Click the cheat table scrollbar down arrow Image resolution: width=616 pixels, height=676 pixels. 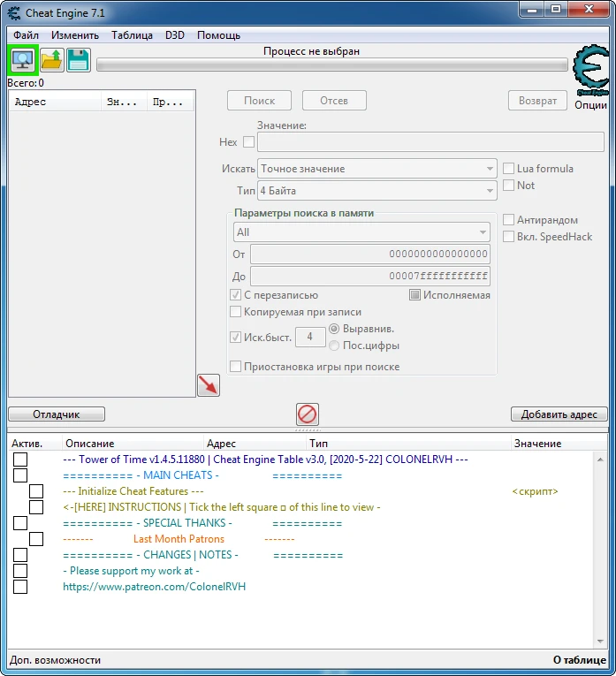tap(600, 641)
